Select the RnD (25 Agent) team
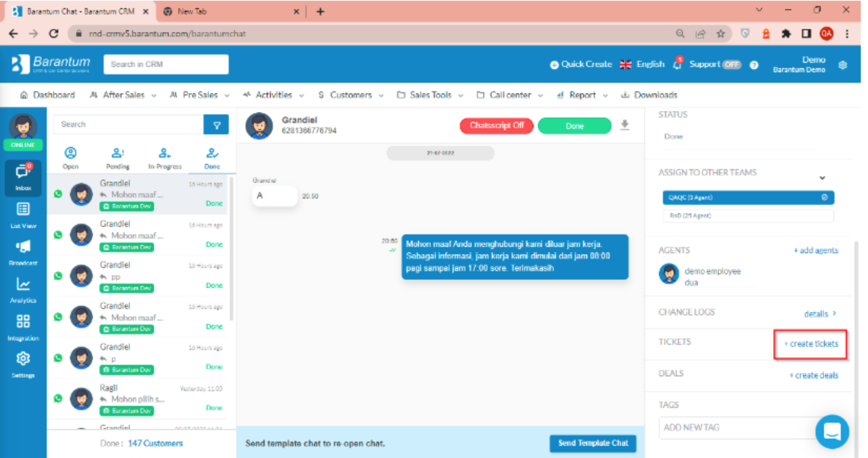This screenshot has height=458, width=868. tap(748, 216)
